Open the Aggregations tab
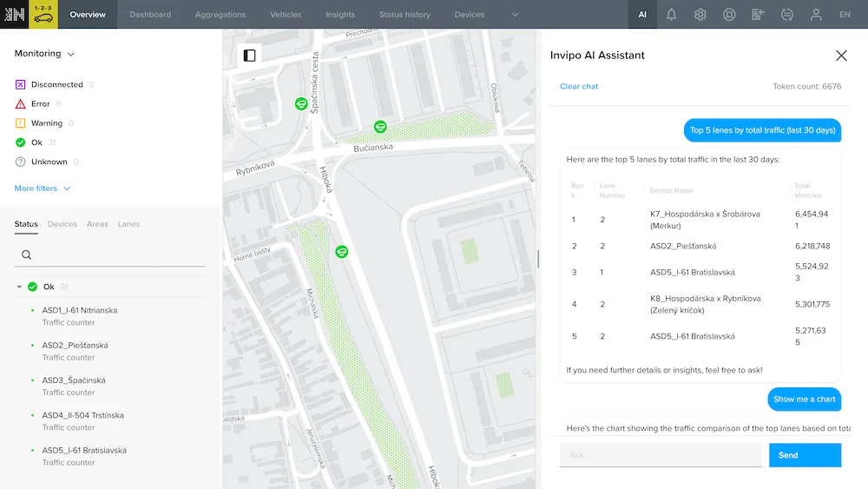Image resolution: width=868 pixels, height=489 pixels. [220, 15]
